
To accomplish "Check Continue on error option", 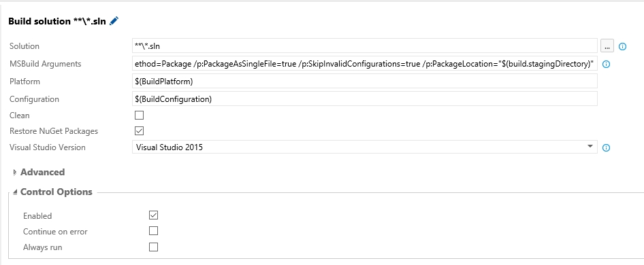I will [153, 231].
